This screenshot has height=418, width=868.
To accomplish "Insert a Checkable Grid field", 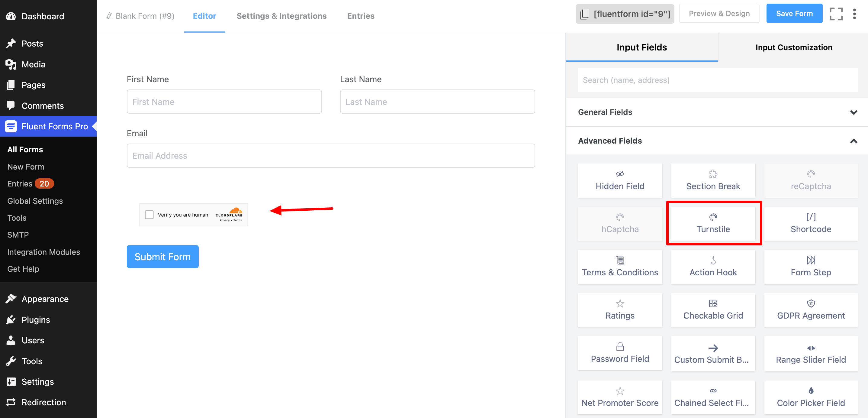I will pyautogui.click(x=713, y=310).
